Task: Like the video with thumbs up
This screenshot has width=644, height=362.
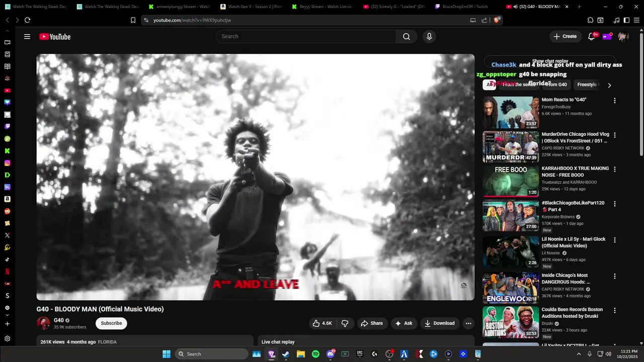Action: pyautogui.click(x=322, y=323)
